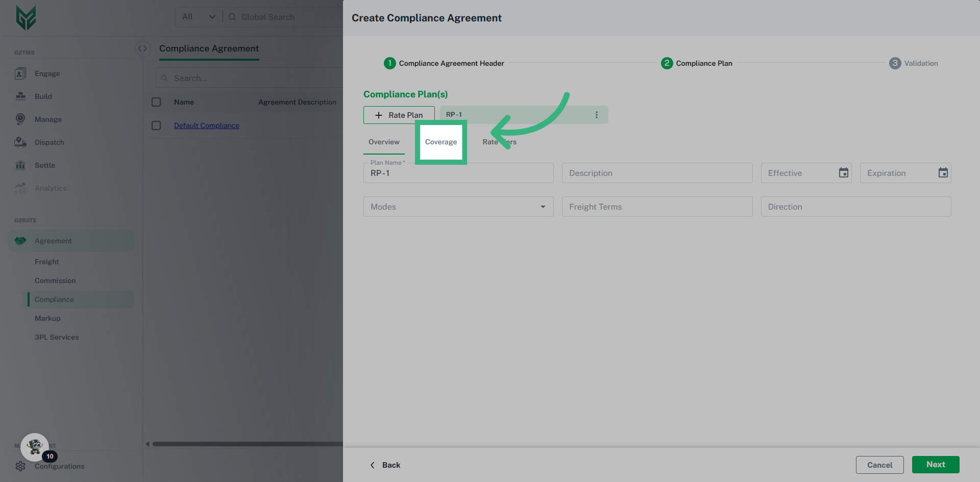Toggle the select-all checkbox beside Name
The width and height of the screenshot is (980, 482).
click(156, 102)
